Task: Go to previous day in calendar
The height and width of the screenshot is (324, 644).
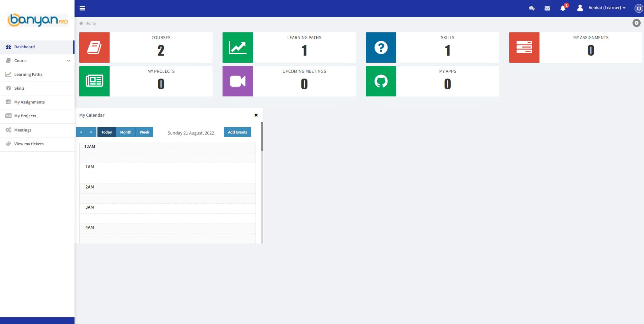Action: 81,132
